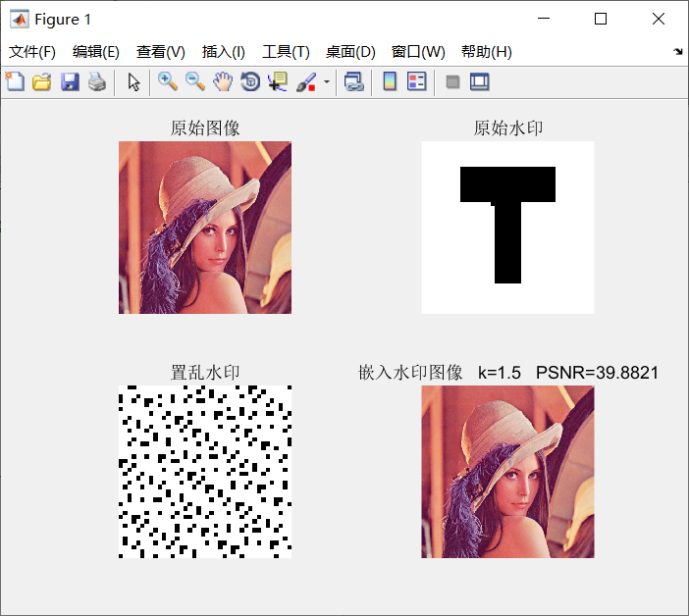Open the 查看(V) menu
689x616 pixels.
[x=160, y=52]
